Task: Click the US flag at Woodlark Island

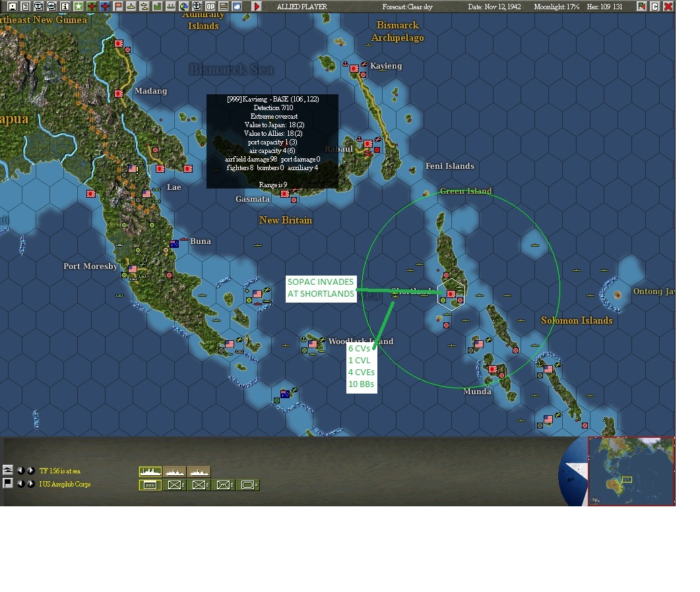Action: (313, 344)
